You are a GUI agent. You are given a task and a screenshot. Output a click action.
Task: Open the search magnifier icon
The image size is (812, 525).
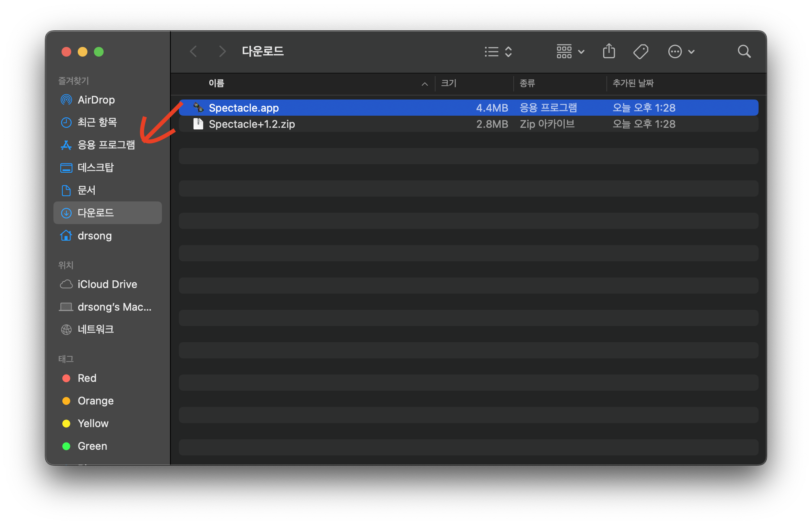pyautogui.click(x=744, y=51)
